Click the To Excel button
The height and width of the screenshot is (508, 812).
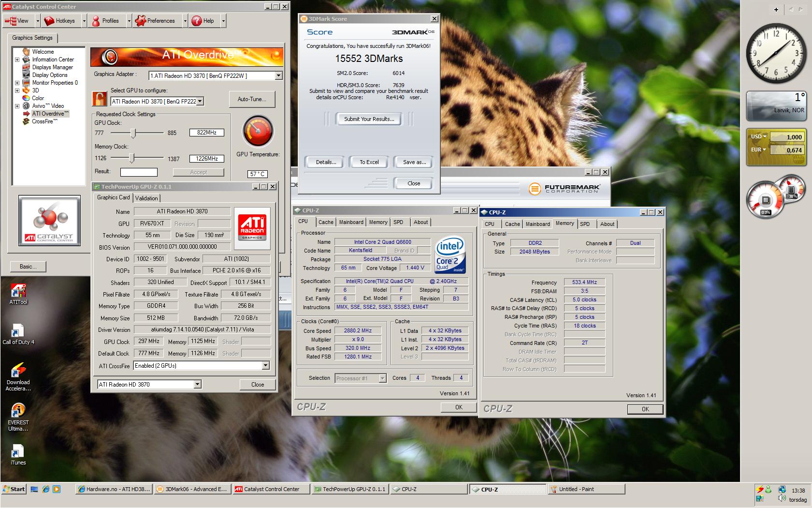[369, 162]
